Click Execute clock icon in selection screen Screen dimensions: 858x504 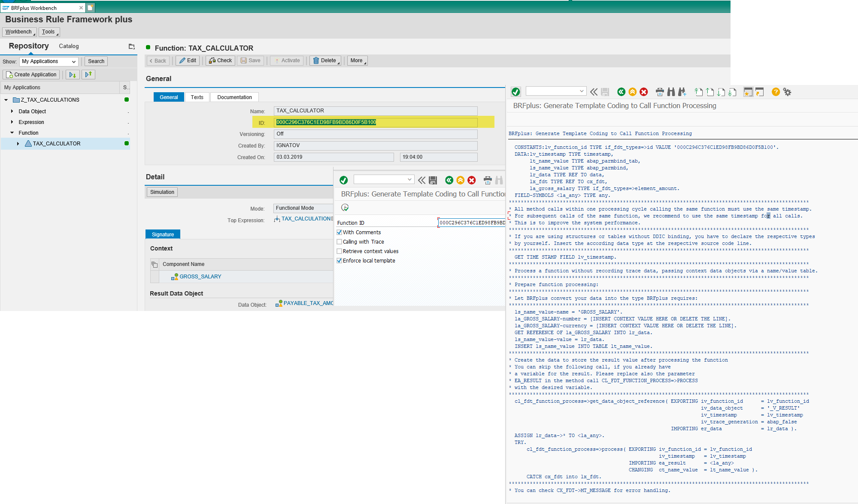click(x=345, y=208)
